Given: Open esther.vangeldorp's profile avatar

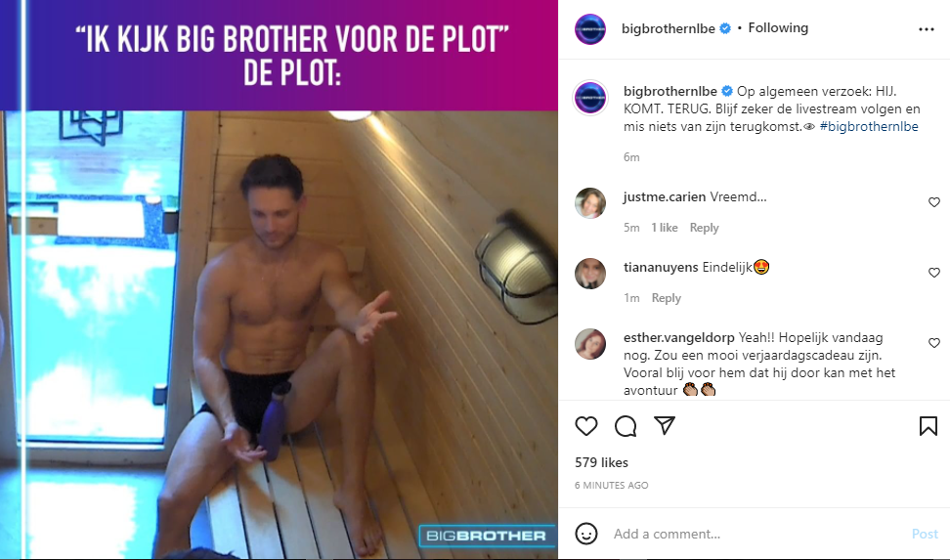Looking at the screenshot, I should coord(590,344).
